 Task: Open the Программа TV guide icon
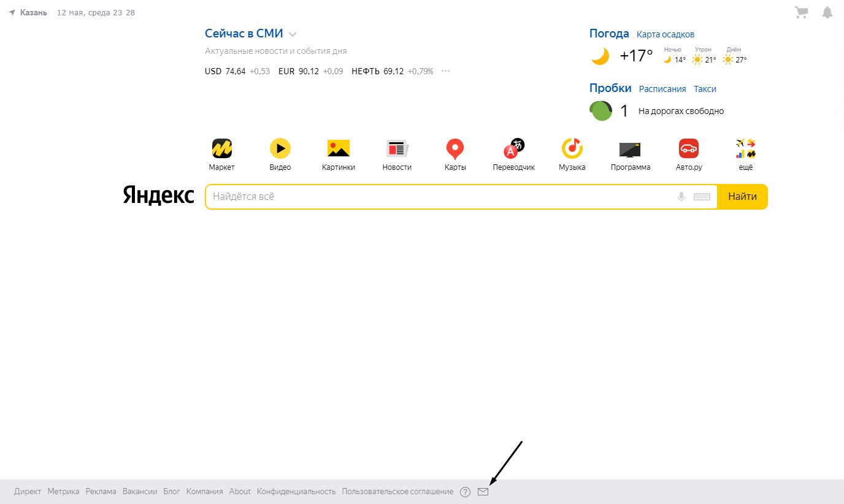pyautogui.click(x=631, y=148)
